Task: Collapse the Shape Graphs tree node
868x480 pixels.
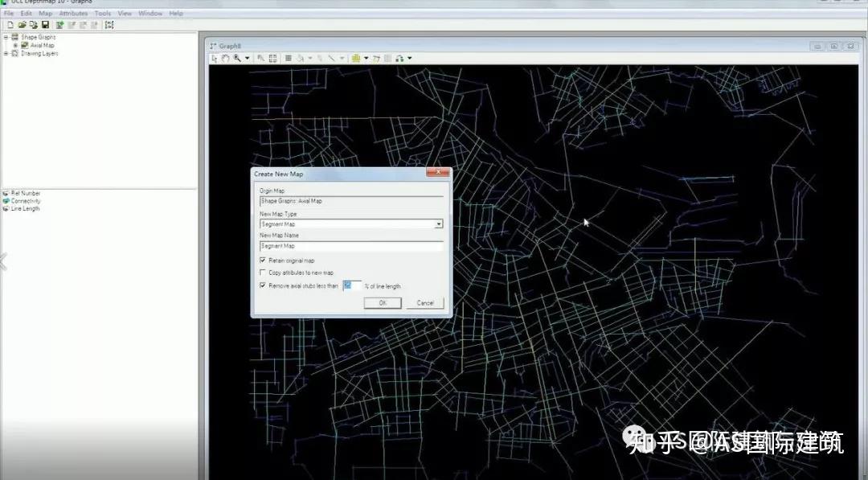Action: click(x=5, y=36)
